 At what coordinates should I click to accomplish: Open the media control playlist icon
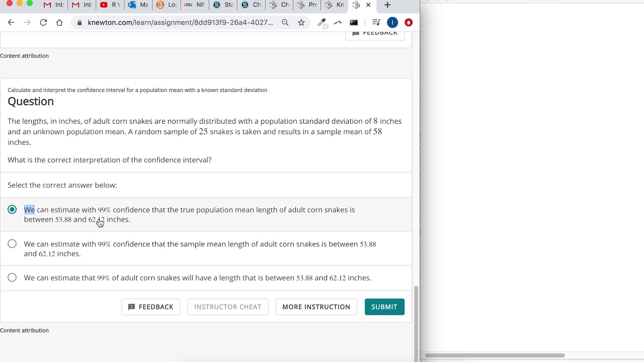(376, 23)
